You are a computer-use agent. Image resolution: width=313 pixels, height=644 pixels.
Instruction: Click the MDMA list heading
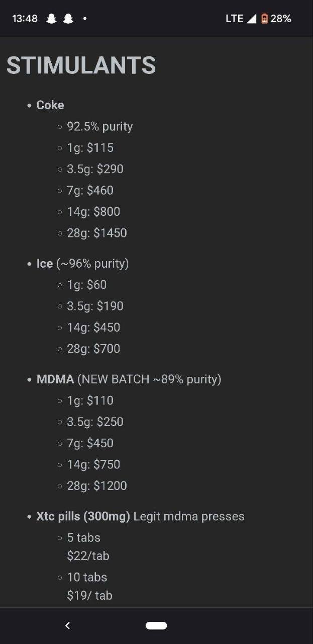(x=55, y=379)
